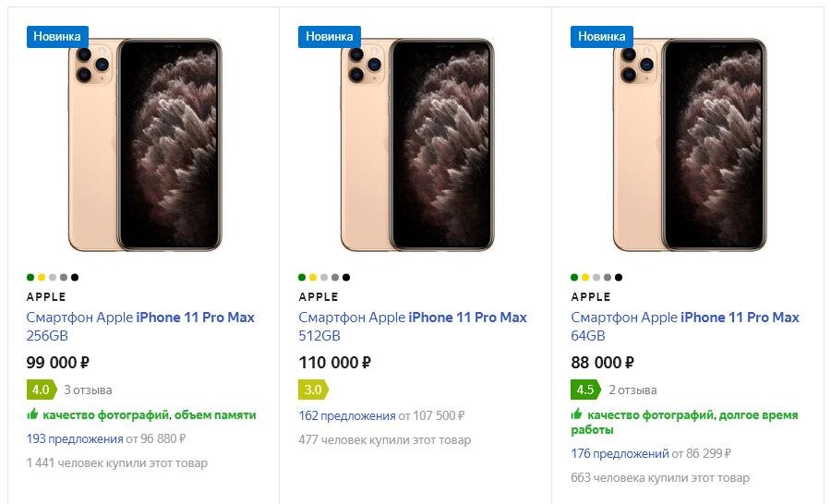Screen dimensions: 831x504
Task: Choose the black color dot on the 512GB model
Action: tap(346, 277)
